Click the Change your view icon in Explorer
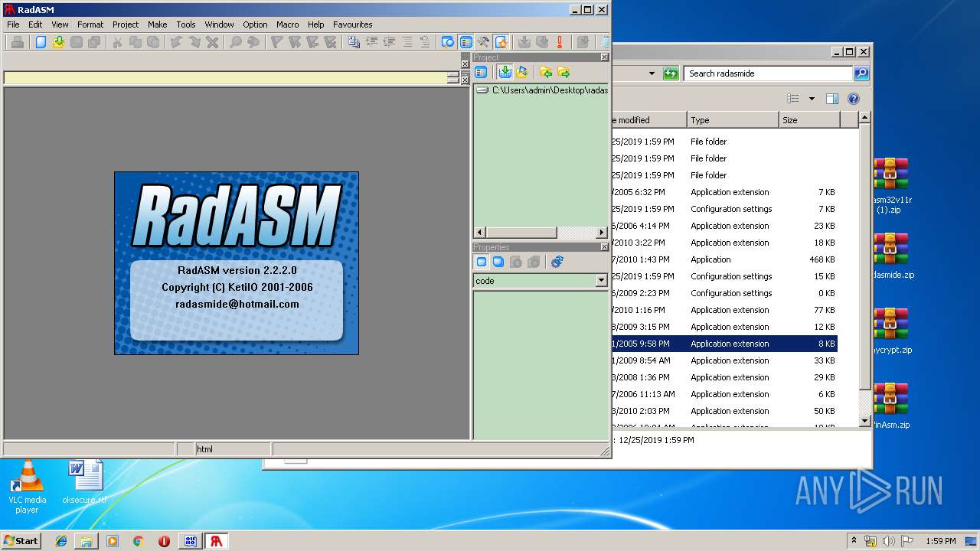 pyautogui.click(x=793, y=99)
